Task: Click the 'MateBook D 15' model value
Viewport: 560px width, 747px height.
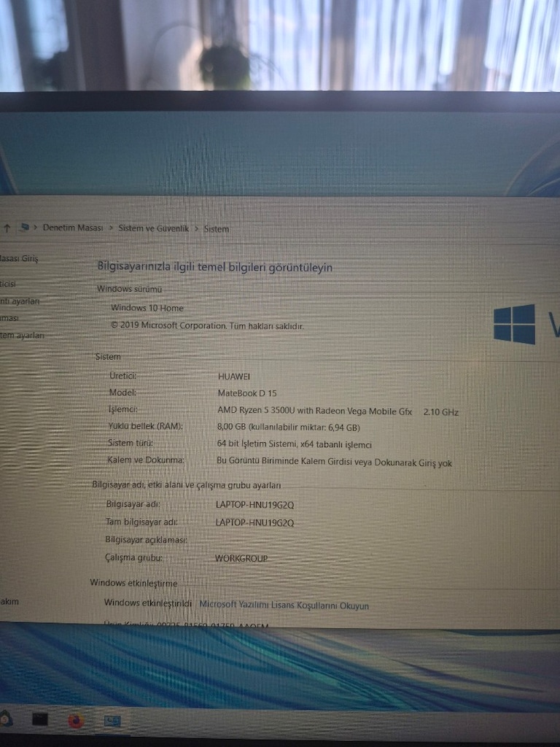Action: click(247, 393)
